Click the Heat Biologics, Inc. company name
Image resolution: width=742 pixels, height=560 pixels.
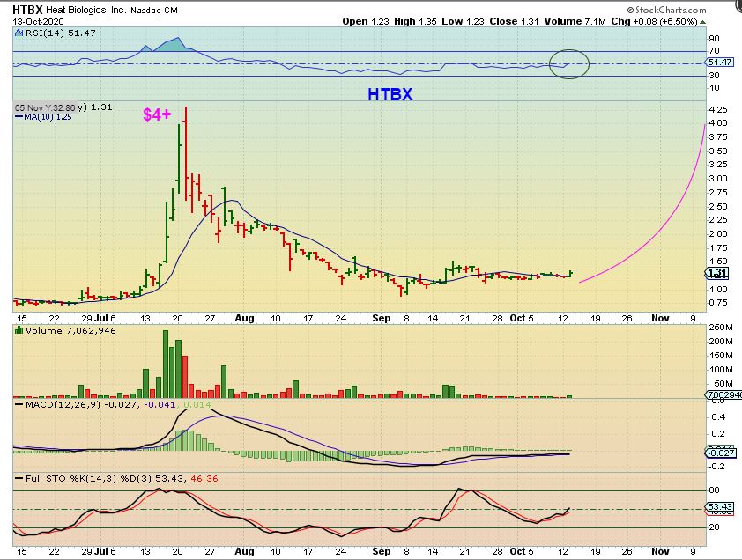click(x=85, y=10)
